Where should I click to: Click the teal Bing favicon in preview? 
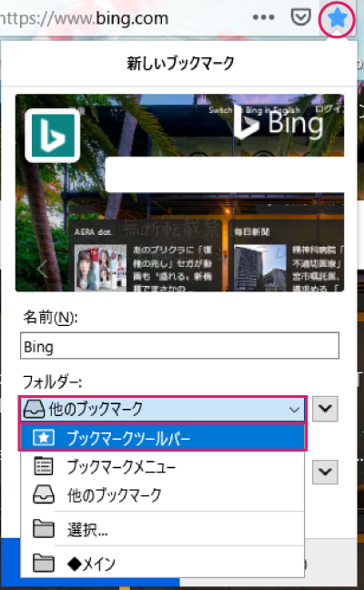pyautogui.click(x=53, y=136)
